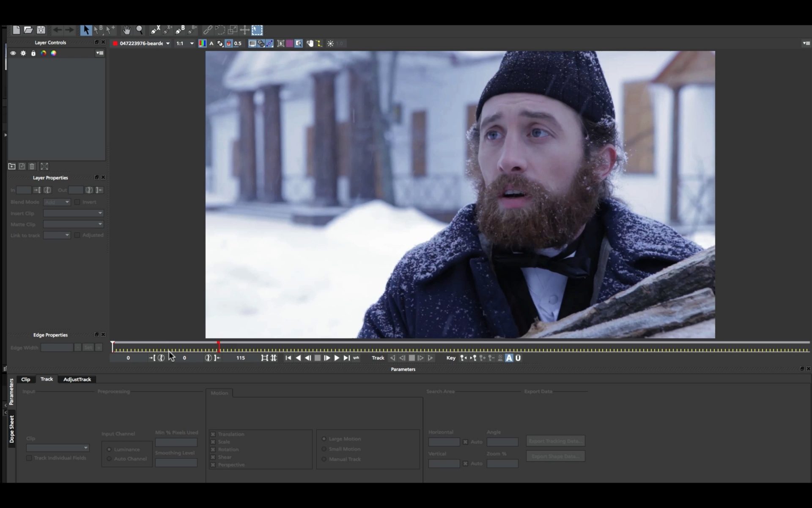Viewport: 812px width, 508px height.
Task: Open the Insert Clip dropdown
Action: [x=73, y=213]
